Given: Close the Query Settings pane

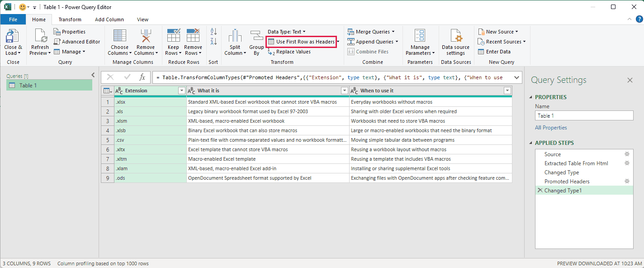Looking at the screenshot, I should (630, 80).
